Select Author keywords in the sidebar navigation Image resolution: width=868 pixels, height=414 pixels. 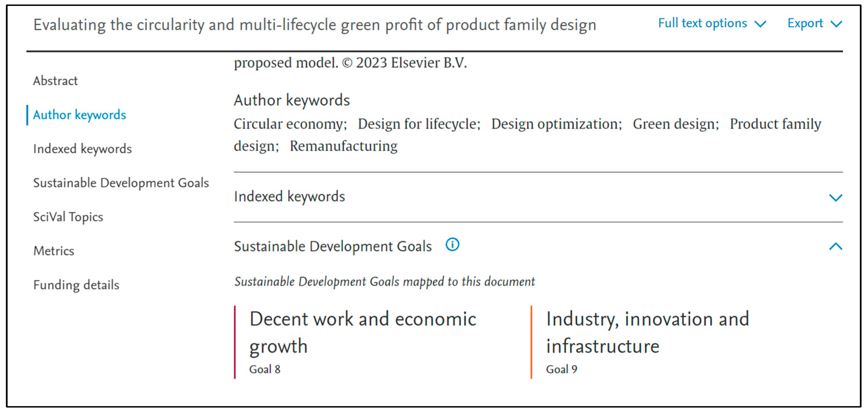(79, 115)
